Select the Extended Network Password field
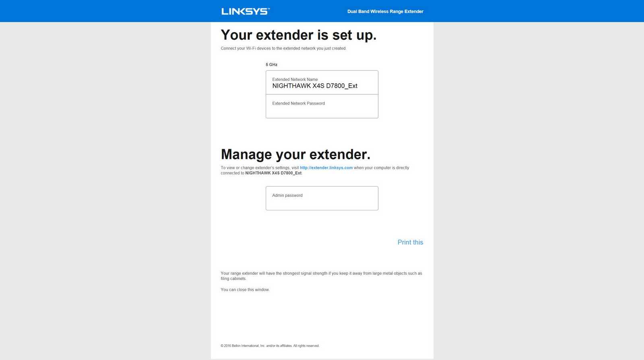The image size is (644, 360). 322,106
